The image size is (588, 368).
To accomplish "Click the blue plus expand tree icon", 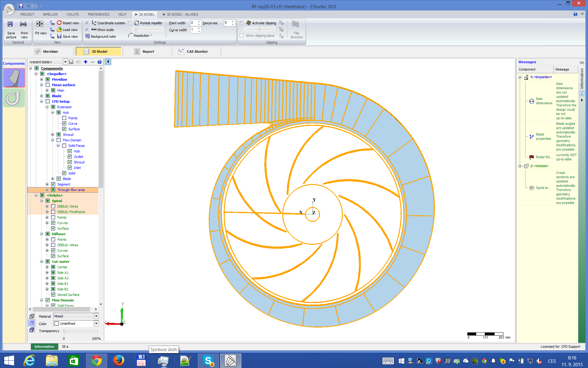I will [86, 62].
